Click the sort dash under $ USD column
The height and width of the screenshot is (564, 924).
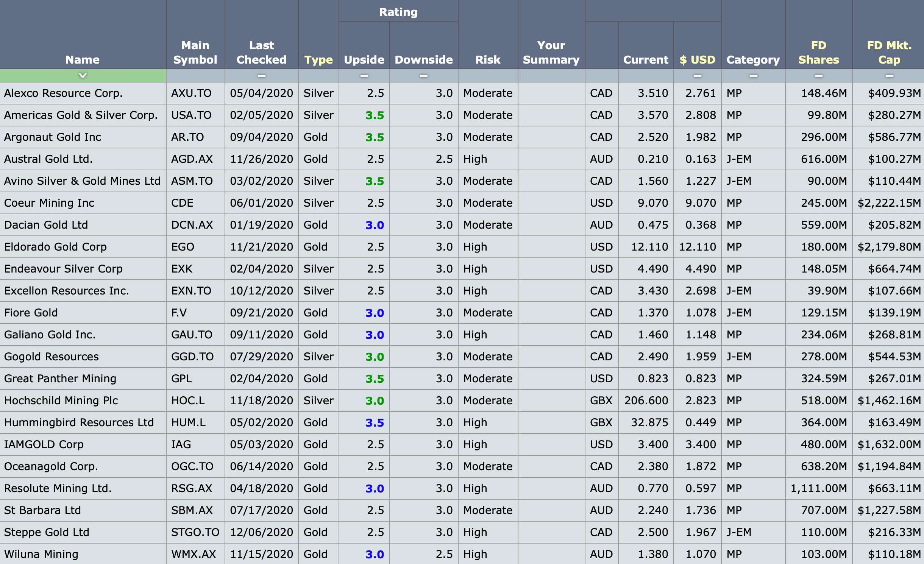(x=697, y=76)
